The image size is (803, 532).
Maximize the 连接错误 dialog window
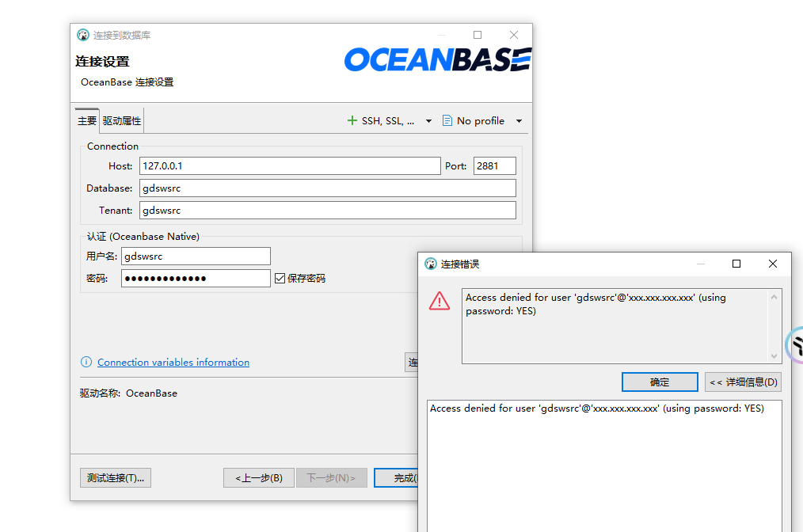point(736,264)
